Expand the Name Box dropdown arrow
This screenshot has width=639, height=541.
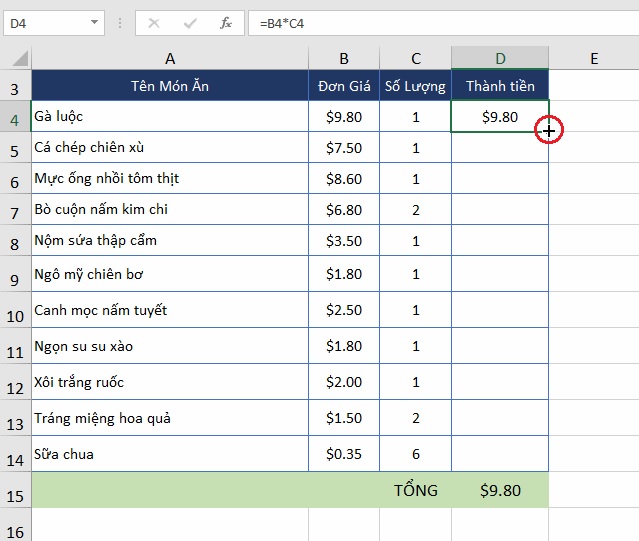(x=94, y=22)
